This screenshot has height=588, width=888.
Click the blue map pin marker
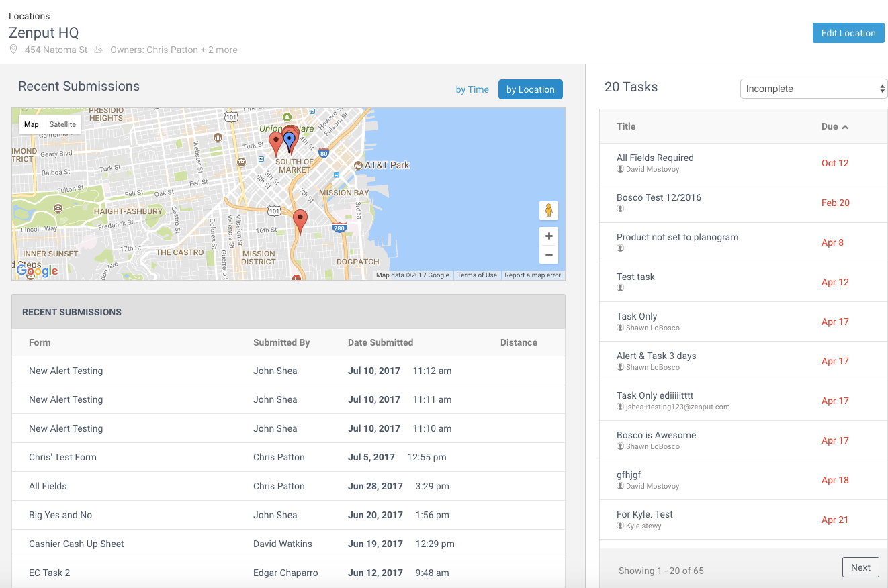[x=290, y=142]
